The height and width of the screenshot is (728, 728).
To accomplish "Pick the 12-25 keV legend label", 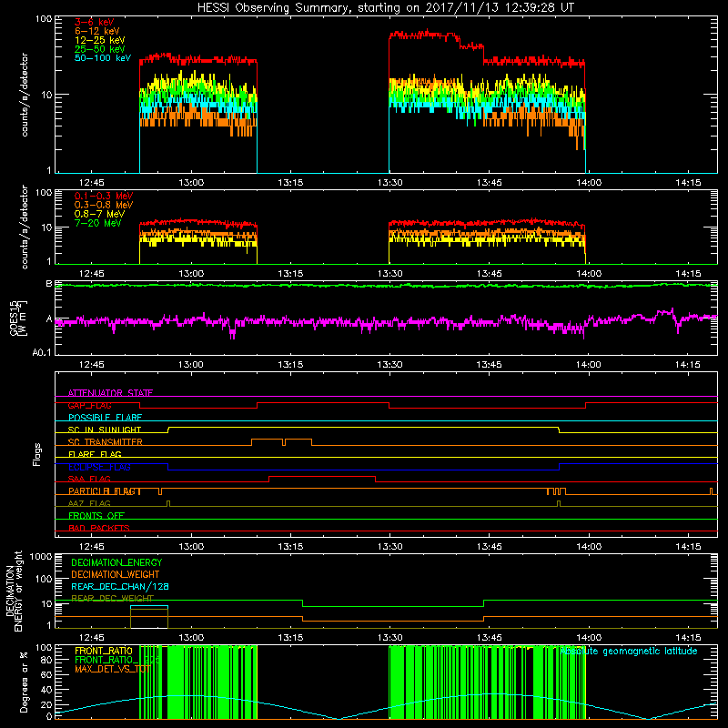I will pos(100,40).
